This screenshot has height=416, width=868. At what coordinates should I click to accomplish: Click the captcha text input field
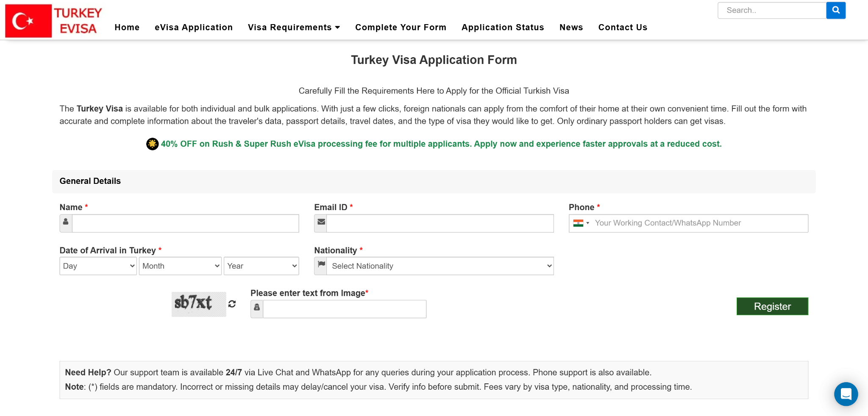[x=344, y=309]
